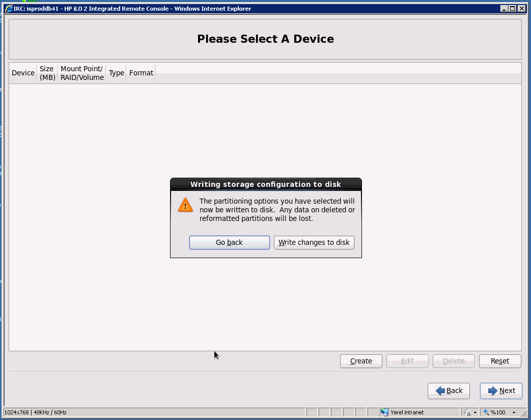Image resolution: width=531 pixels, height=420 pixels.
Task: Click the blue Next arrow icon
Action: pyautogui.click(x=493, y=391)
